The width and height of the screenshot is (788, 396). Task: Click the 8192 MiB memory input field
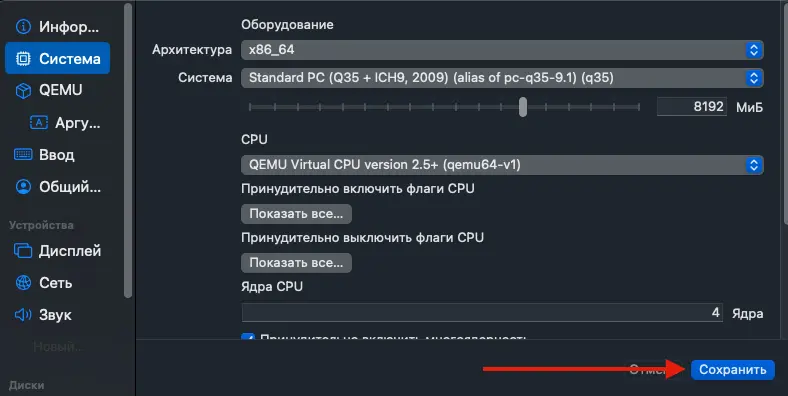click(x=692, y=107)
